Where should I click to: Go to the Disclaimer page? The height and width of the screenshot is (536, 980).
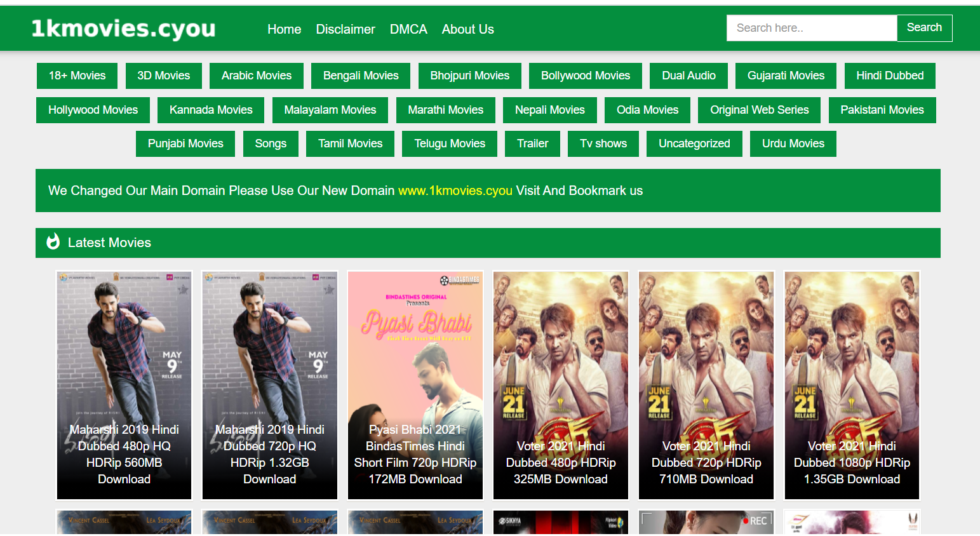345,29
